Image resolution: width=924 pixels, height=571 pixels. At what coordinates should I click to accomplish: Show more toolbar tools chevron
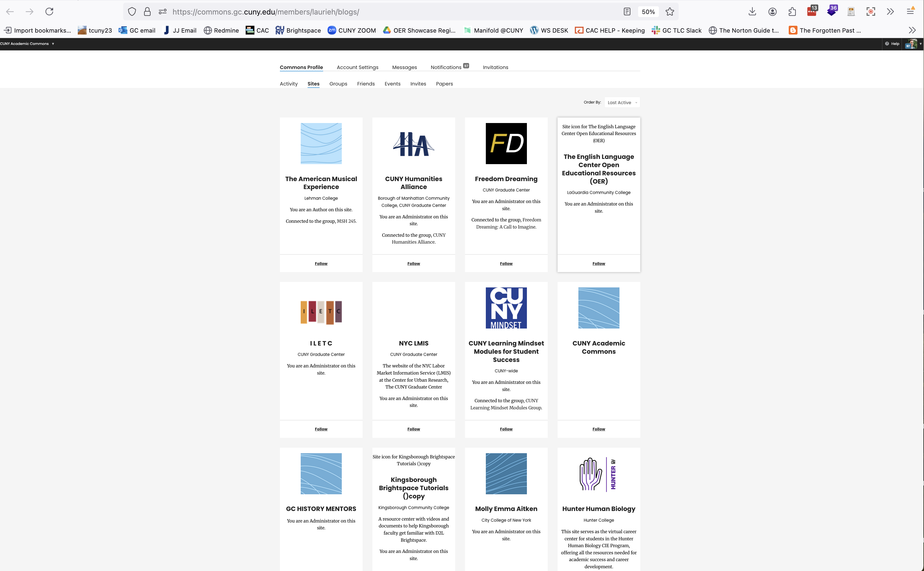pos(890,12)
